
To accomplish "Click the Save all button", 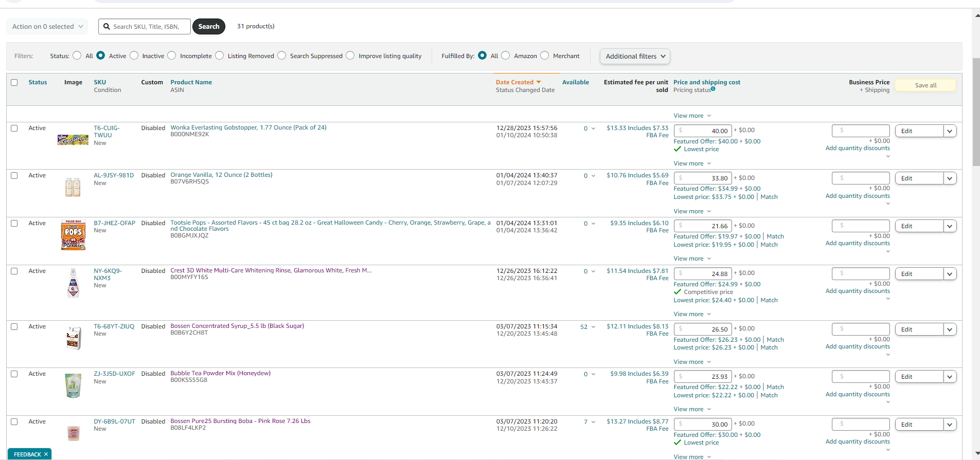I will (925, 85).
